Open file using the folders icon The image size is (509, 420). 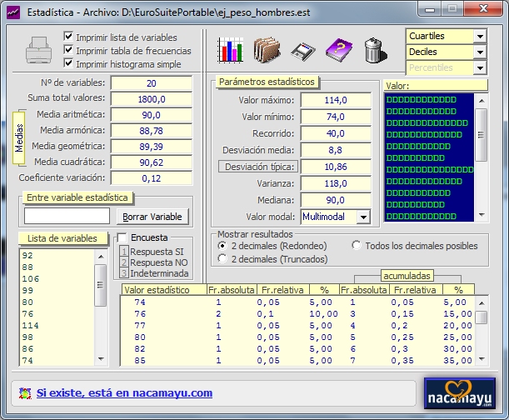[267, 51]
